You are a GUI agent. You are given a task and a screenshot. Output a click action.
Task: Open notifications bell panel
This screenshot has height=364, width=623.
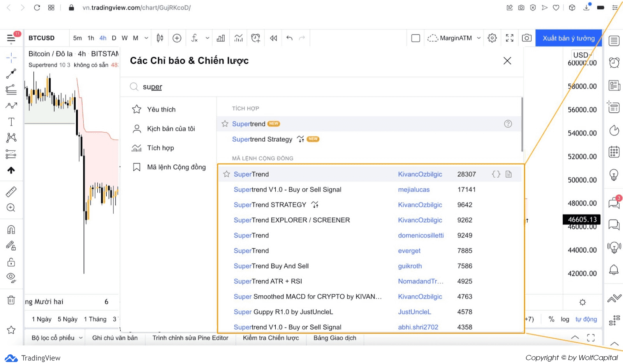(614, 269)
